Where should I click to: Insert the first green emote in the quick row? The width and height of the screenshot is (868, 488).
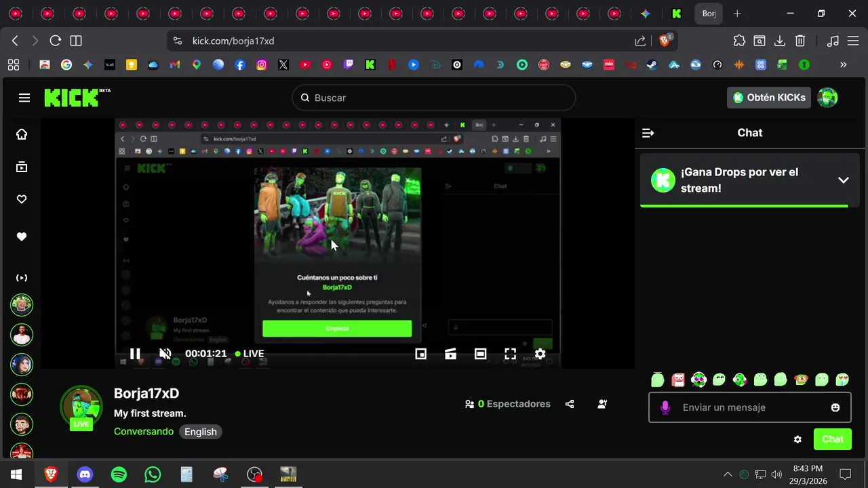point(657,380)
